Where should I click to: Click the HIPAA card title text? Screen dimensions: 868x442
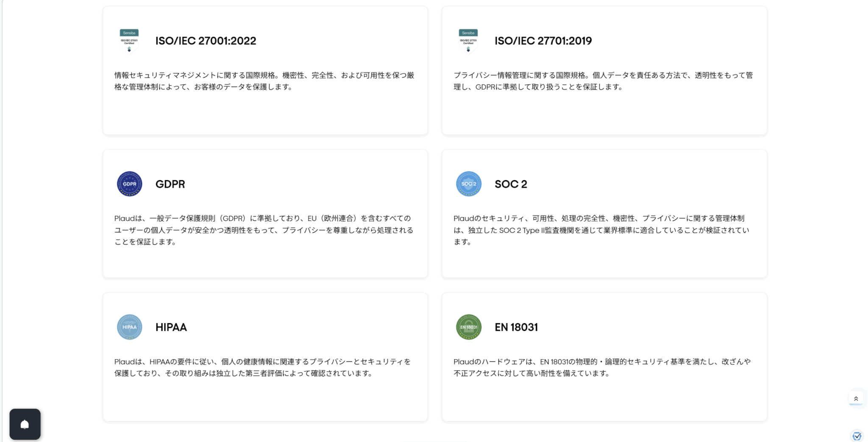click(x=171, y=327)
